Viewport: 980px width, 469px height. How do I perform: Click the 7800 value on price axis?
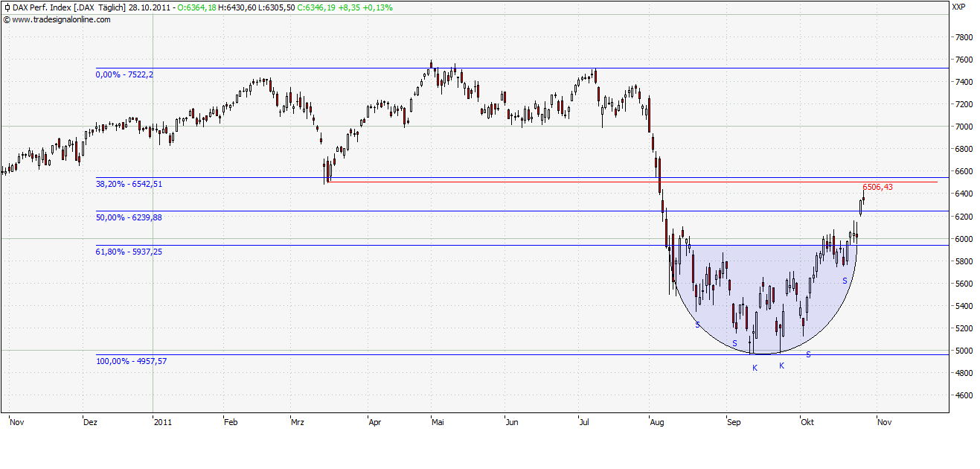[x=962, y=37]
